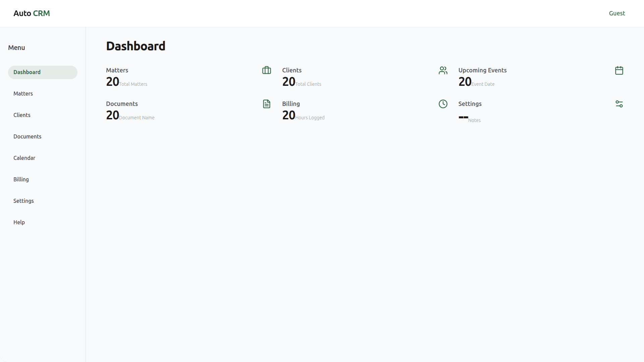Click the briefcase icon next to Matters

(266, 70)
